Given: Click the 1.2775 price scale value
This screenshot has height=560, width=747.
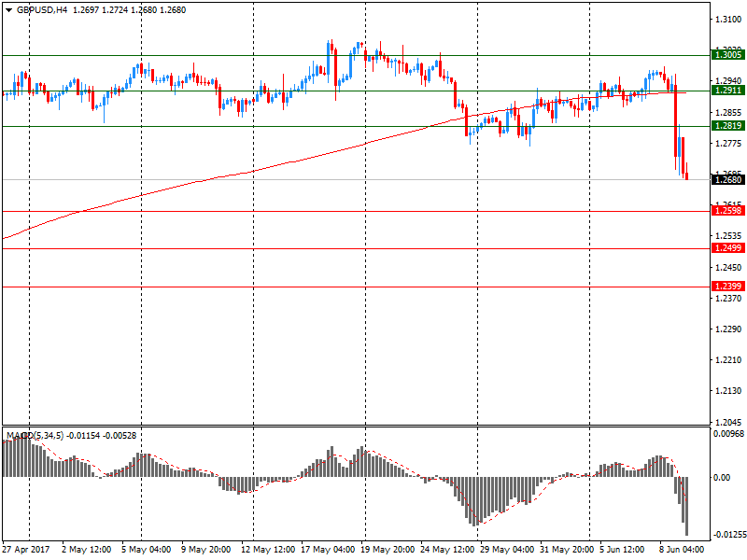Looking at the screenshot, I should point(728,144).
